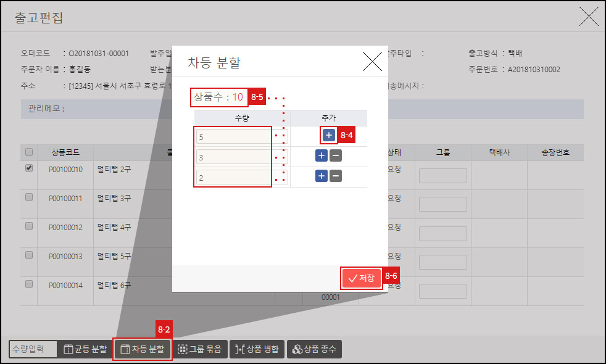
Task: Uncheck the checkbox for 멀티탭 2구 row
Action: [28, 168]
